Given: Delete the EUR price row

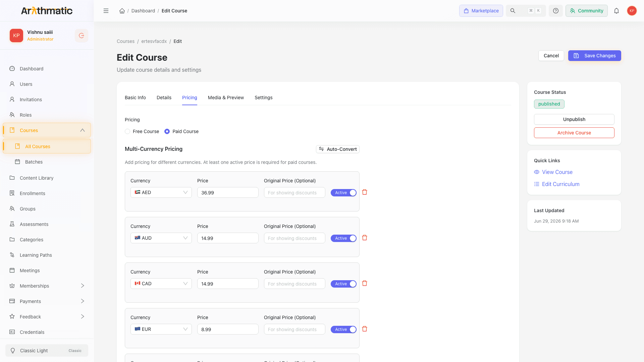Looking at the screenshot, I should click(365, 329).
